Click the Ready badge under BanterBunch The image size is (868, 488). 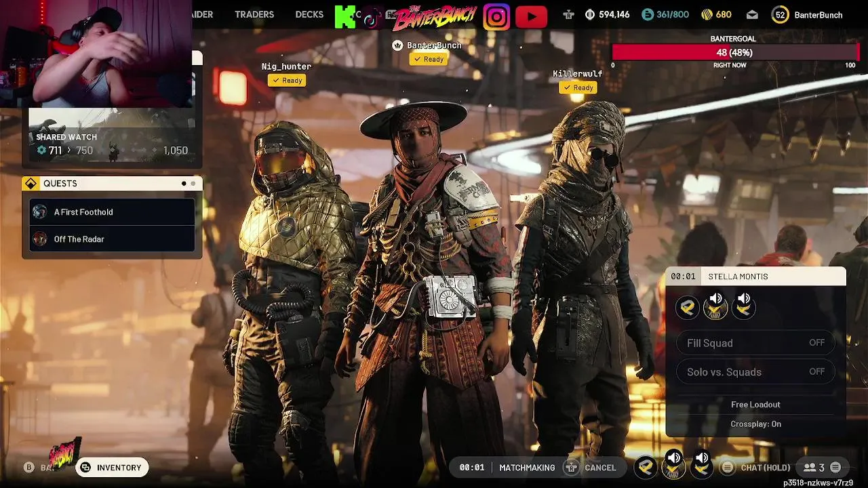click(x=429, y=59)
